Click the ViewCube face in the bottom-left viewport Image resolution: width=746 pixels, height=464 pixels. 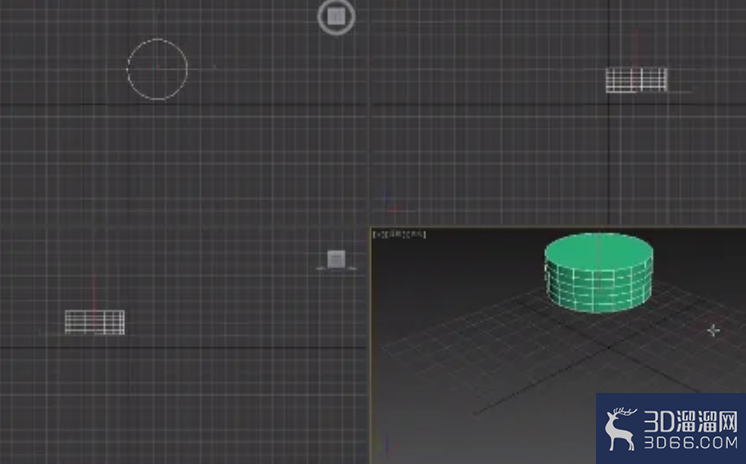336,259
